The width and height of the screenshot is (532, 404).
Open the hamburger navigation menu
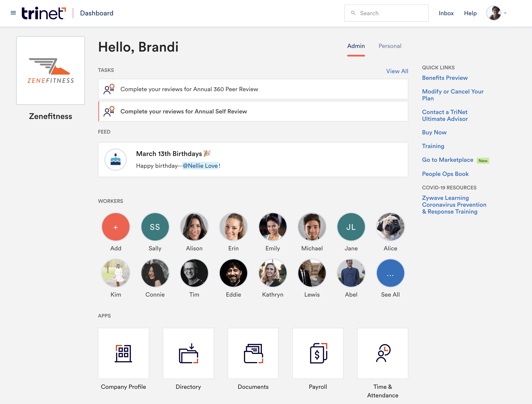(13, 13)
